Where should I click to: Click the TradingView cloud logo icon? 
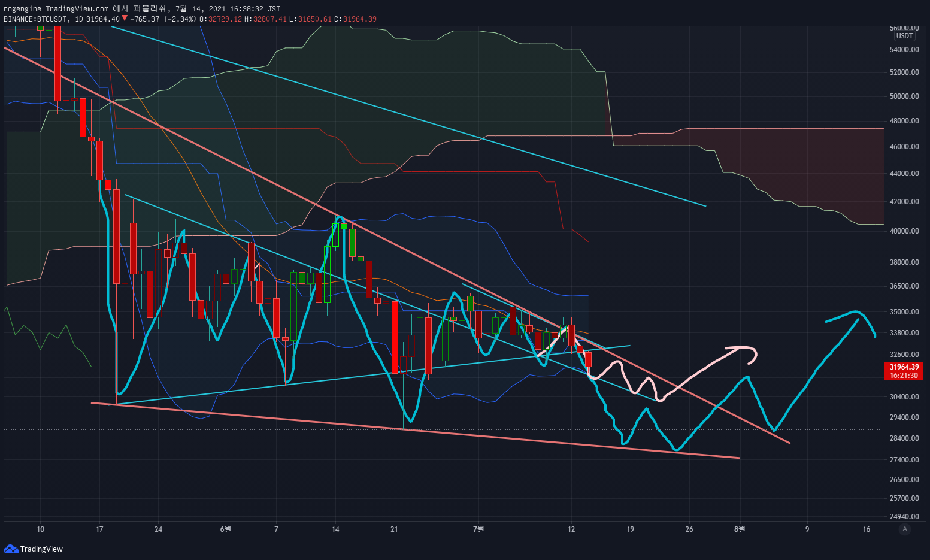(x=10, y=549)
